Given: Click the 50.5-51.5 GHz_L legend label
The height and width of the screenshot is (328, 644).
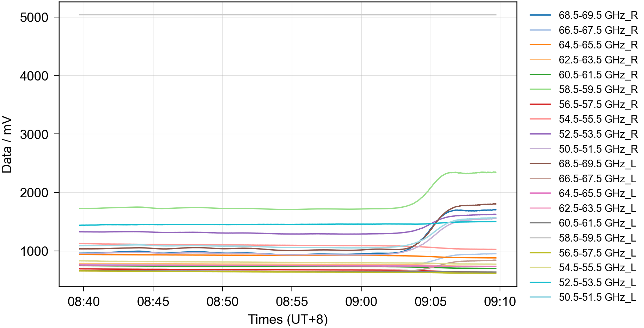Looking at the screenshot, I should [x=597, y=297].
